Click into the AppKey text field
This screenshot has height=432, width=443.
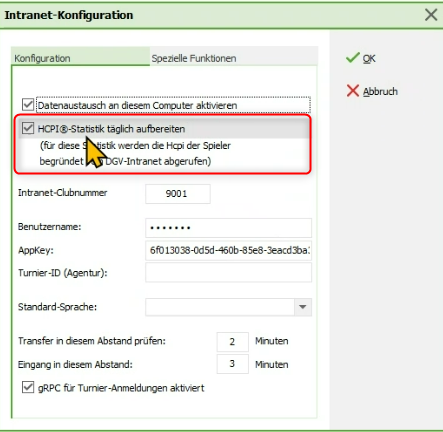[x=228, y=250]
